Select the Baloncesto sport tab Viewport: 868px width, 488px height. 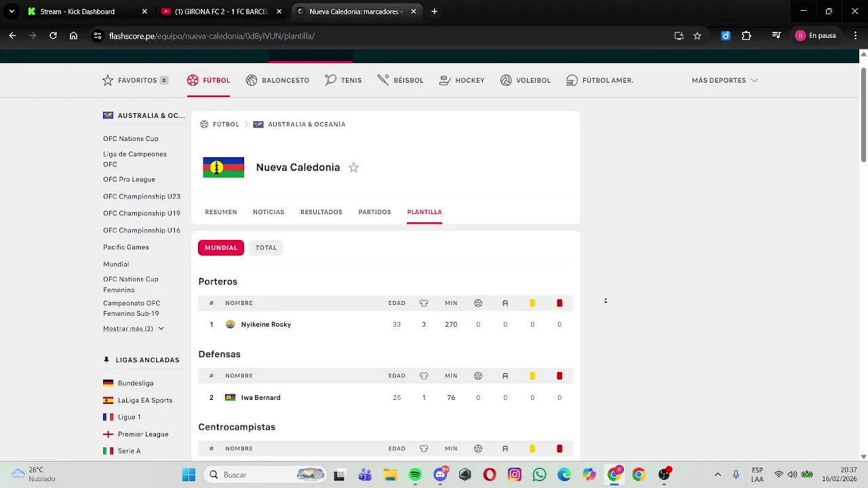point(277,80)
